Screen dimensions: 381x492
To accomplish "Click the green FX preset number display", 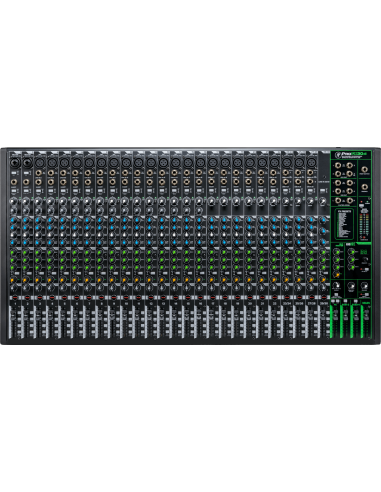I will [365, 253].
